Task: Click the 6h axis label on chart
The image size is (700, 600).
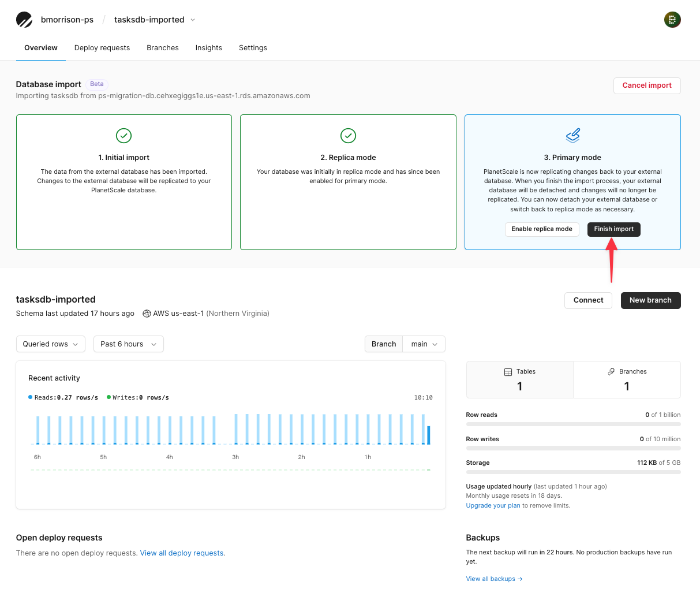Action: click(38, 457)
